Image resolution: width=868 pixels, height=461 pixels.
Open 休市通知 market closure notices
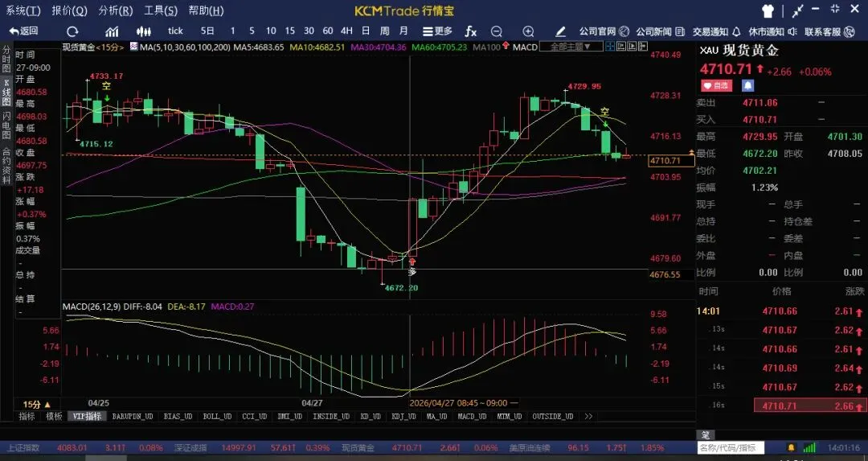(773, 31)
